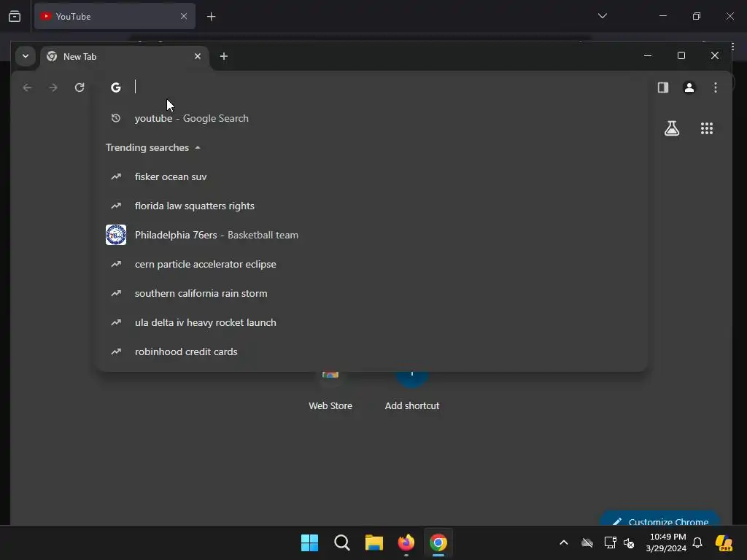The image size is (747, 560).
Task: Click the muted volume tray icon
Action: click(629, 542)
